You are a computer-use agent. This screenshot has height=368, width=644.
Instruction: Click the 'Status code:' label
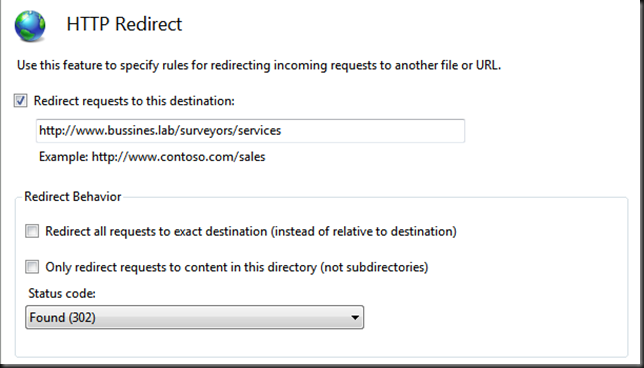62,293
